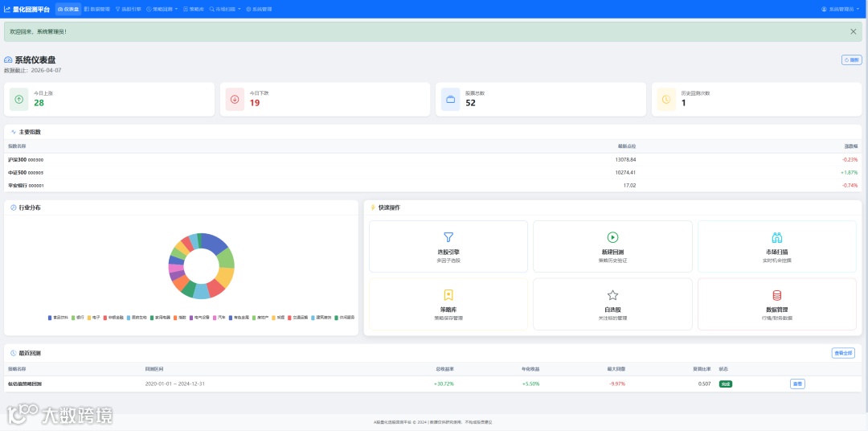Viewport: 868px width, 431px height.
Task: Start 新建回测 via play icon card
Action: (612, 246)
